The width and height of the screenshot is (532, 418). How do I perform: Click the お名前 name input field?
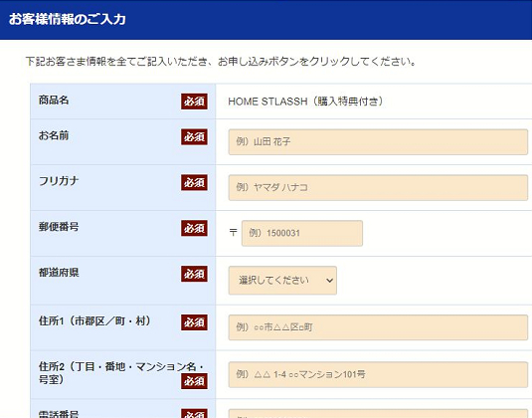(378, 142)
